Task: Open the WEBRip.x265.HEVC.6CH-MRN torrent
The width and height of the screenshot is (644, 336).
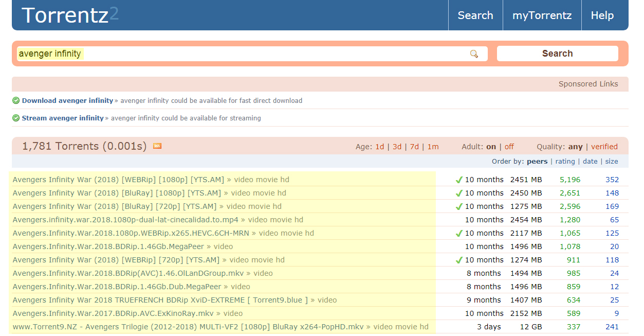Action: click(131, 233)
